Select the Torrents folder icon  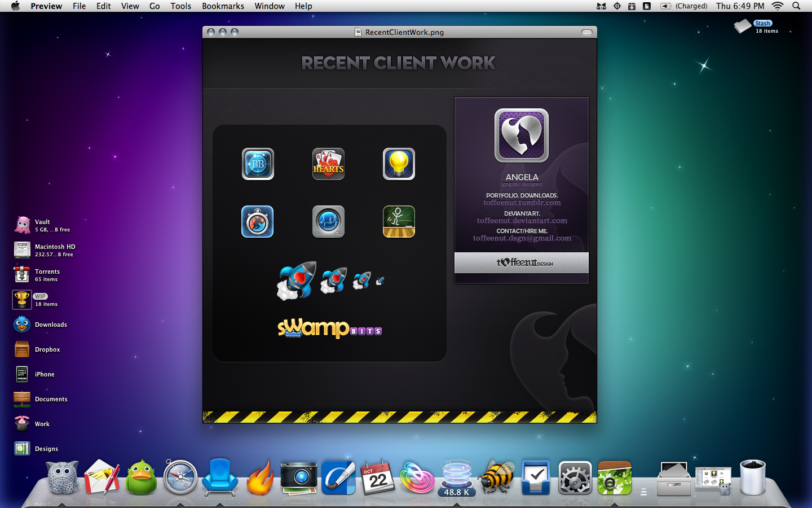pyautogui.click(x=23, y=275)
